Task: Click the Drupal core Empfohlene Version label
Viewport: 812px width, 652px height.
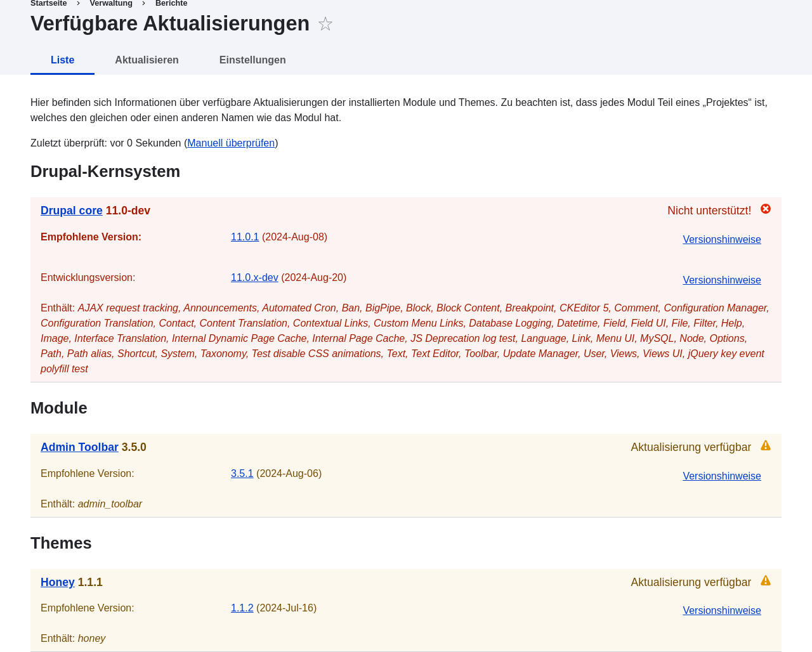Action: click(x=91, y=237)
